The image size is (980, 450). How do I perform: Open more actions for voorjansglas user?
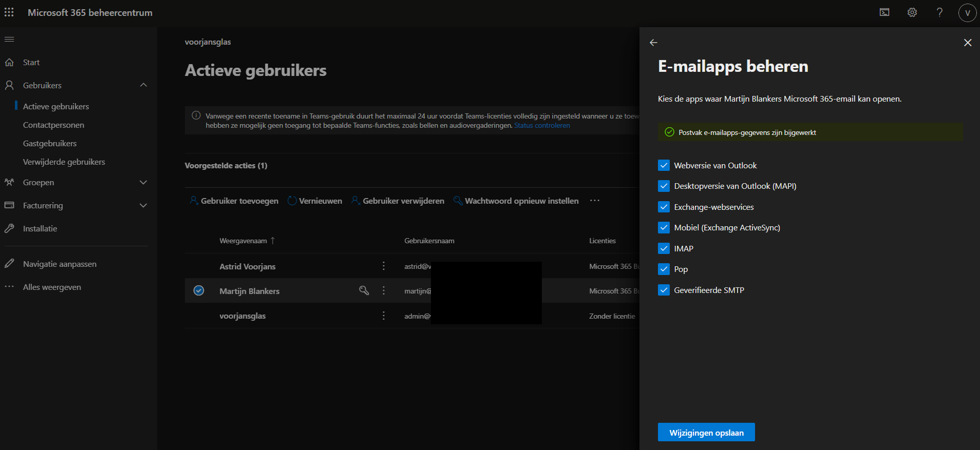[x=384, y=316]
